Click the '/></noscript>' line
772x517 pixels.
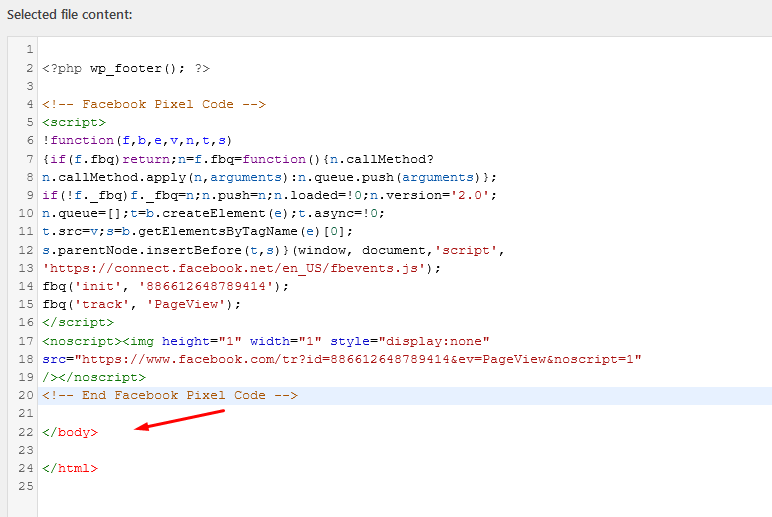pos(94,377)
